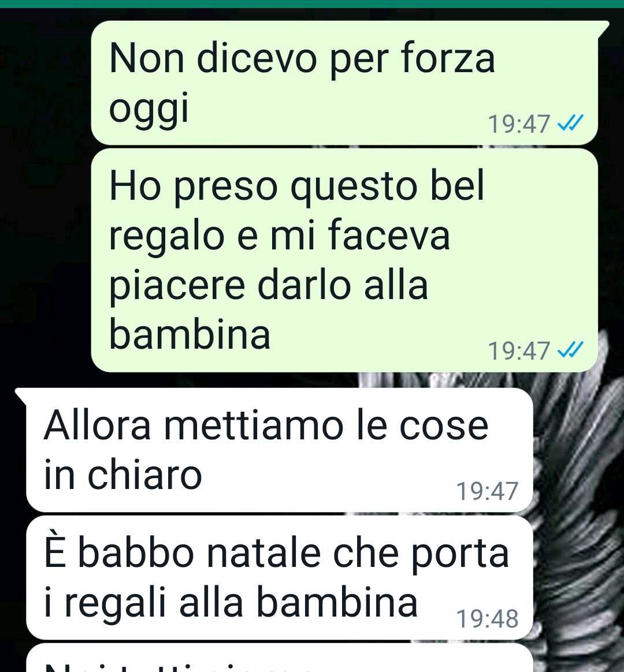Click the 19:48 timestamp on the received message
Viewport: 624px width, 672px height.
(x=487, y=618)
